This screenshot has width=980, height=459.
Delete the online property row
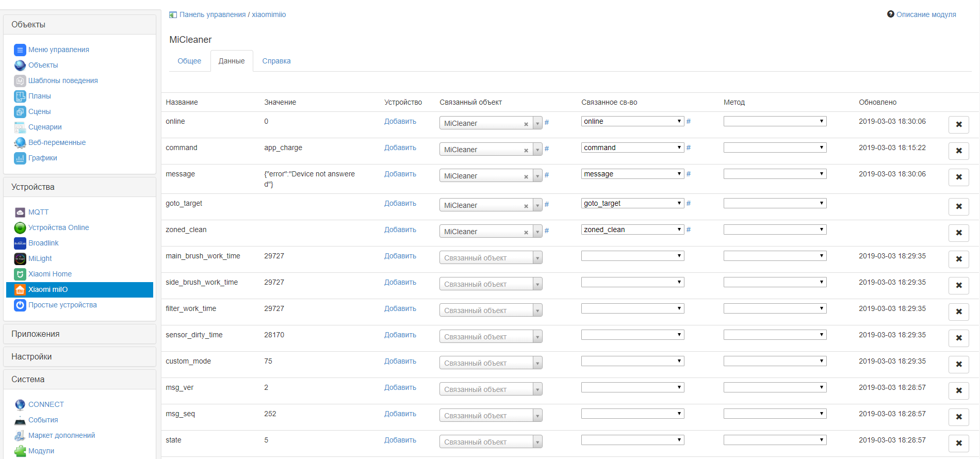tap(958, 124)
